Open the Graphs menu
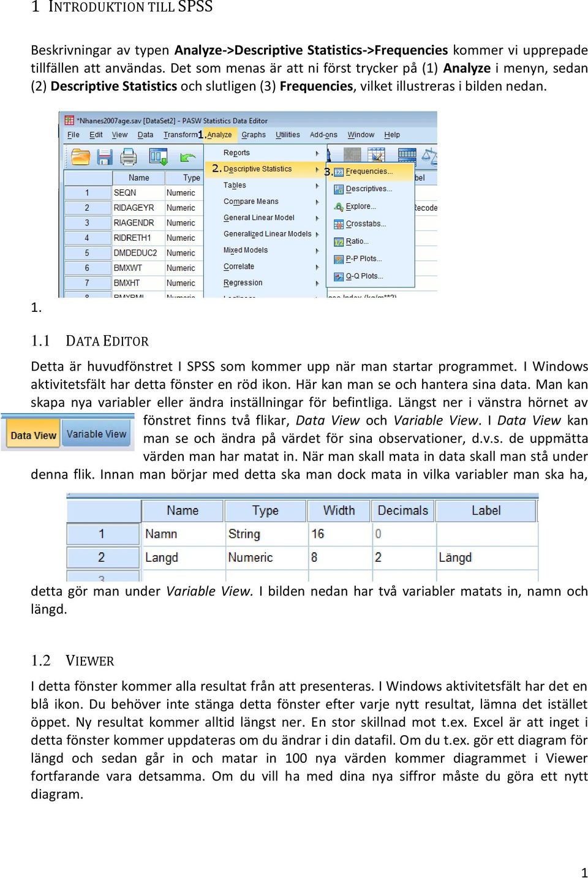Image resolution: width=588 pixels, height=878 pixels. click(x=254, y=135)
